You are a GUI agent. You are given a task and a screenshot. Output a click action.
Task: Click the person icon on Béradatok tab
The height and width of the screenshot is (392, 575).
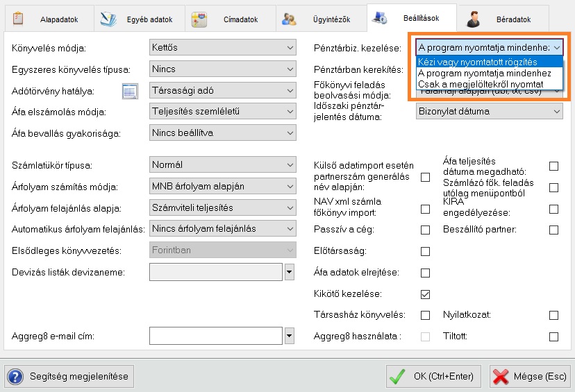473,19
